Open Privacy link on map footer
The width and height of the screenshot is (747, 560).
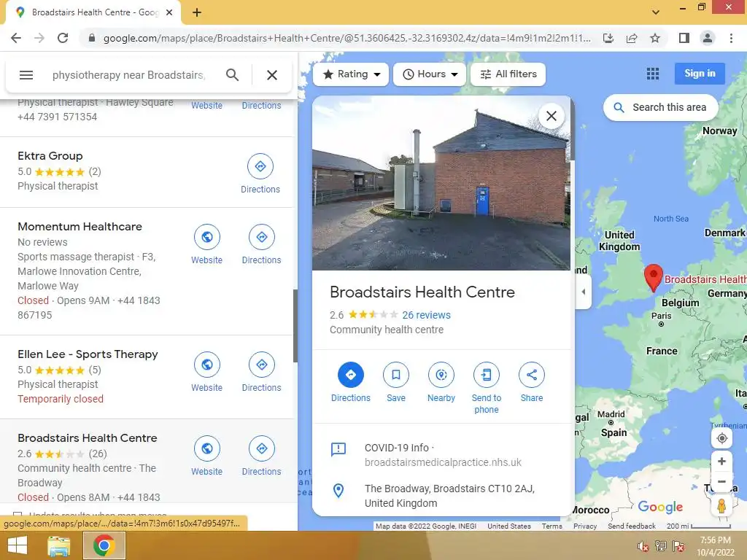584,526
